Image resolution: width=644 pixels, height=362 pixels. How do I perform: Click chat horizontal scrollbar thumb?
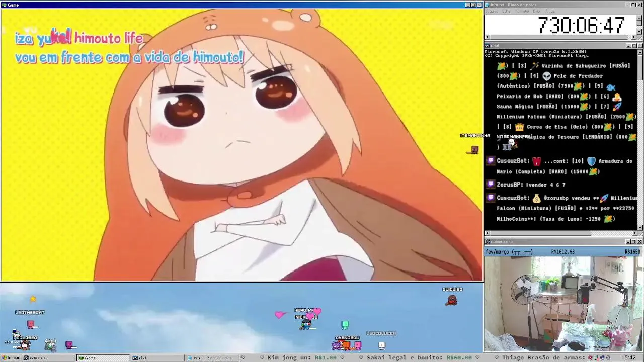pyautogui.click(x=540, y=233)
